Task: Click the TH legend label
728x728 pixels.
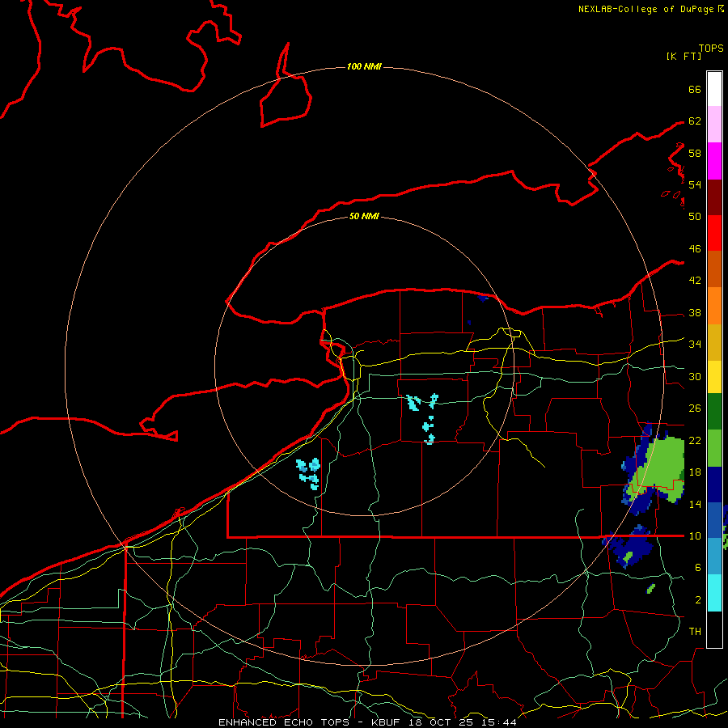Action: coord(695,632)
